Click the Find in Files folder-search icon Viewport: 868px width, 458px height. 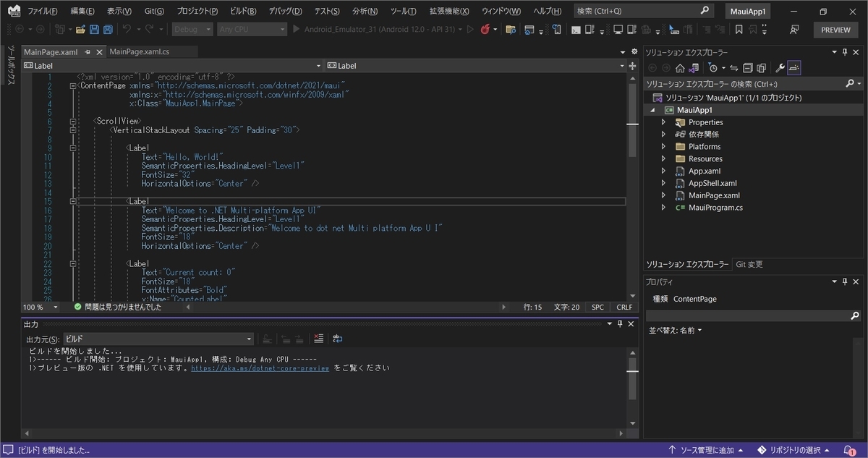(511, 30)
